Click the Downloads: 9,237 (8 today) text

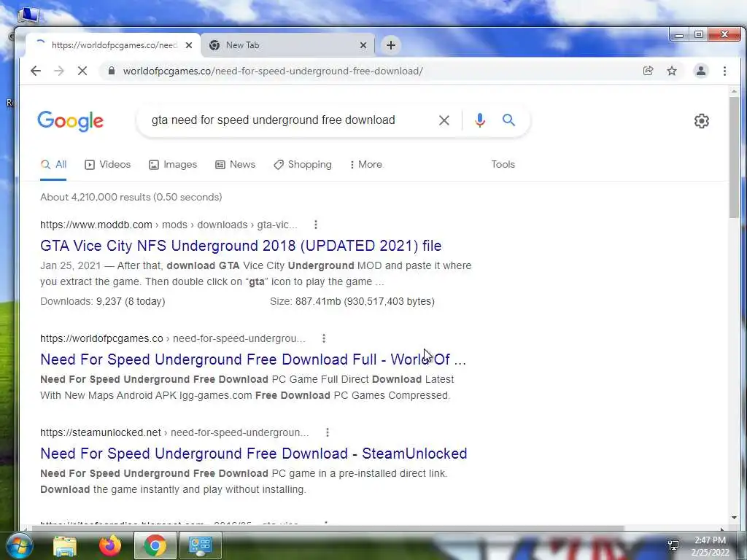pyautogui.click(x=102, y=301)
